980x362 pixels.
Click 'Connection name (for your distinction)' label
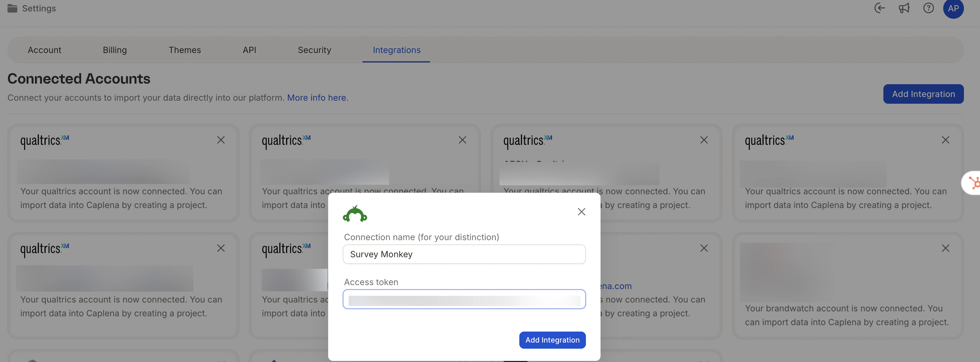point(421,237)
